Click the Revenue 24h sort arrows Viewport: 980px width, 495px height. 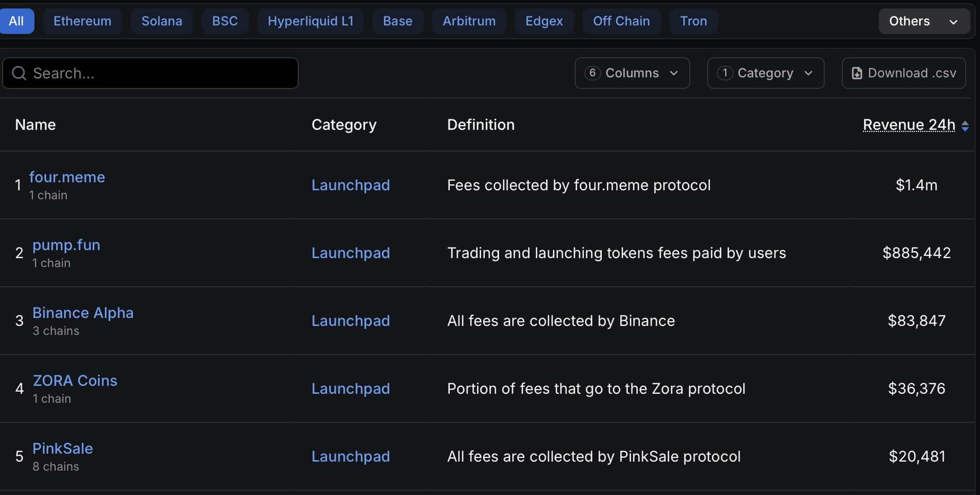pos(965,126)
